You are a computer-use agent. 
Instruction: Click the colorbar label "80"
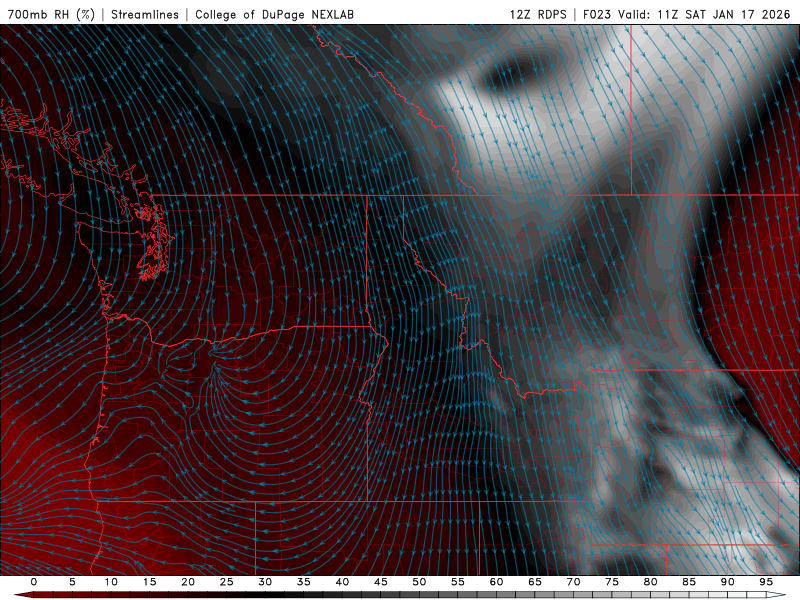point(651,582)
